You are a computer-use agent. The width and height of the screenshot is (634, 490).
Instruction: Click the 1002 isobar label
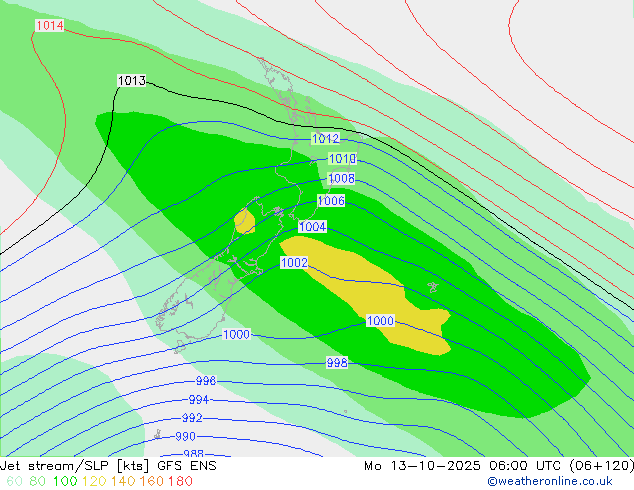(x=294, y=263)
